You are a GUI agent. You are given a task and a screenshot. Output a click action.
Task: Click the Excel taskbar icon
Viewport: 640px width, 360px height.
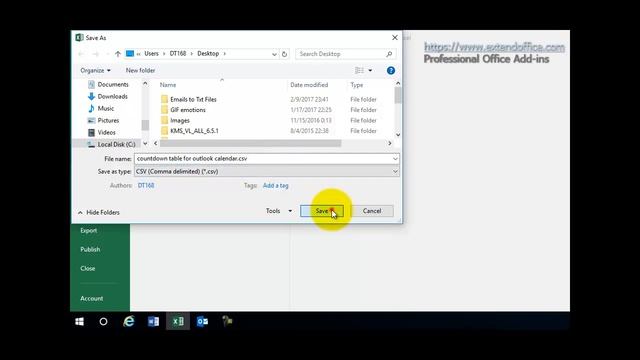coord(178,322)
